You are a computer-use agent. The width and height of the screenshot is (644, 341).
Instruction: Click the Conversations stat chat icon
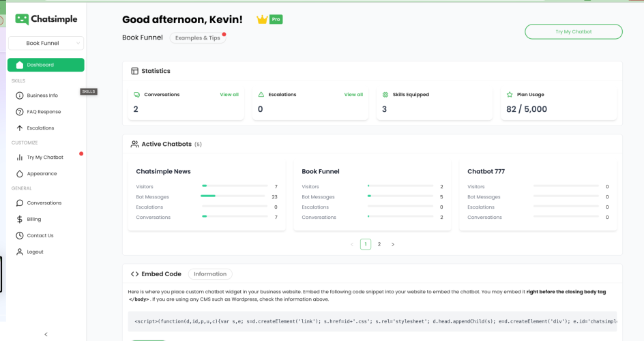click(136, 95)
